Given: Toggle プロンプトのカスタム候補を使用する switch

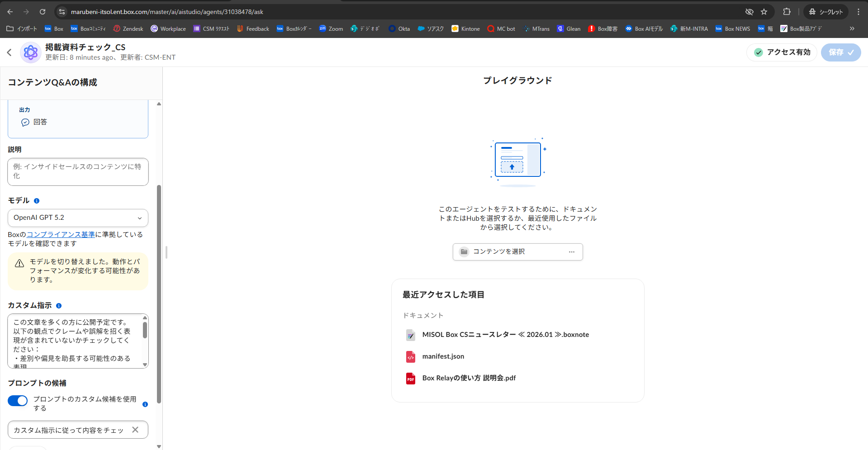Looking at the screenshot, I should [x=18, y=401].
